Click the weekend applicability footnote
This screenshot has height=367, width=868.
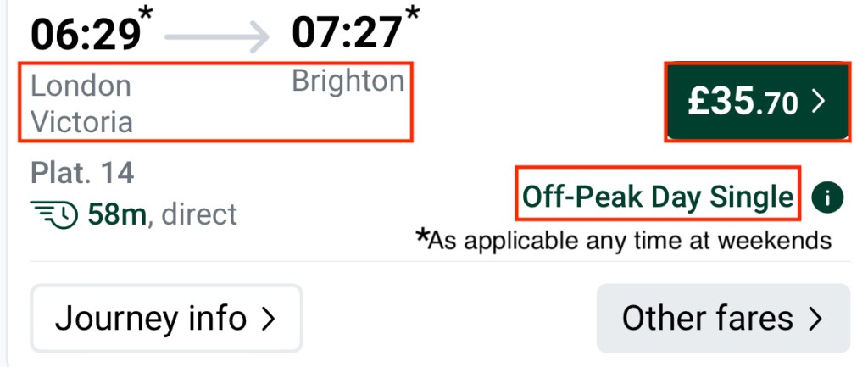[x=623, y=241]
